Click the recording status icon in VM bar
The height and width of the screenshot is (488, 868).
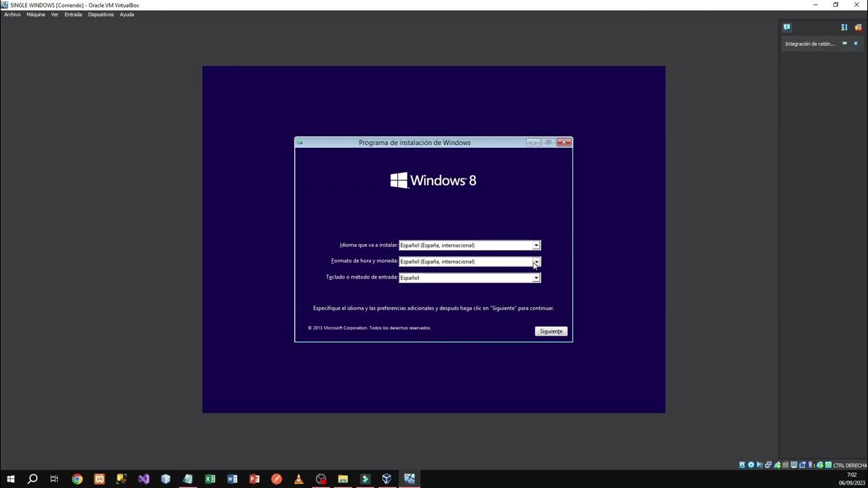point(802,465)
